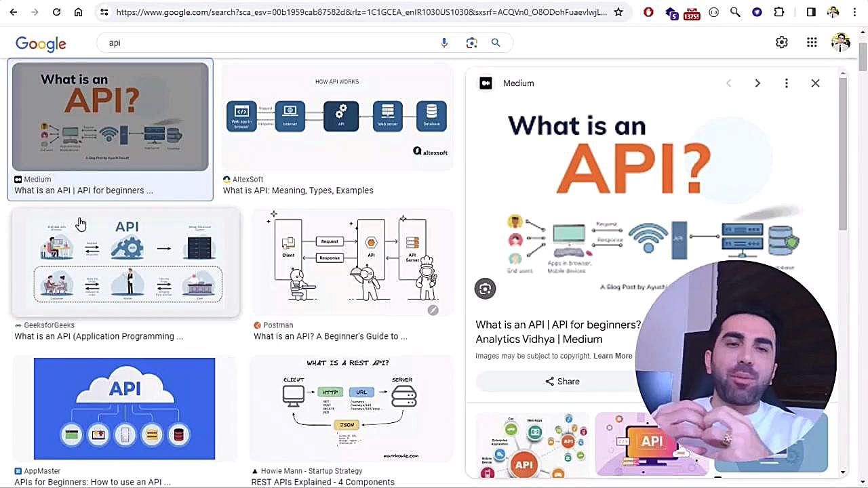Image resolution: width=868 pixels, height=488 pixels.
Task: Open the extensions puzzle icon
Action: 778,12
